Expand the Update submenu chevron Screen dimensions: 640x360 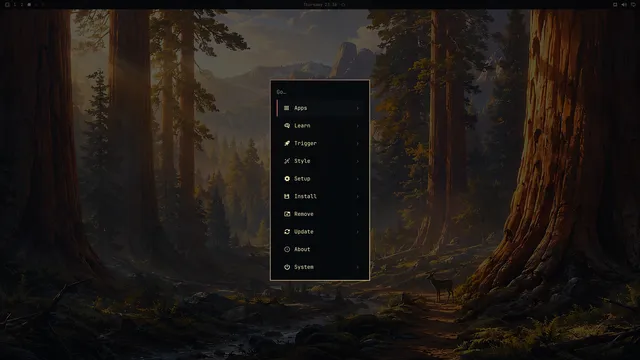358,231
